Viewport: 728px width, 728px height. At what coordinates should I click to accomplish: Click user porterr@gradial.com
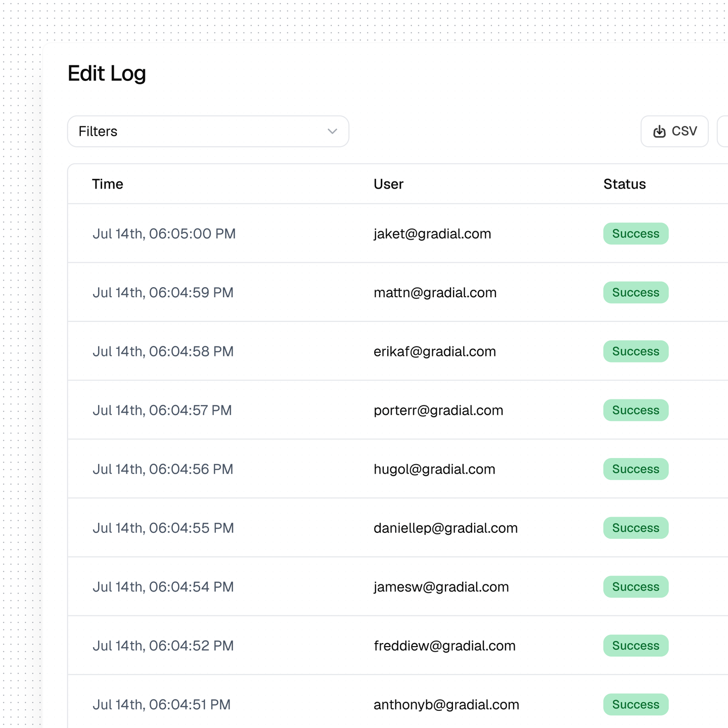coord(438,410)
